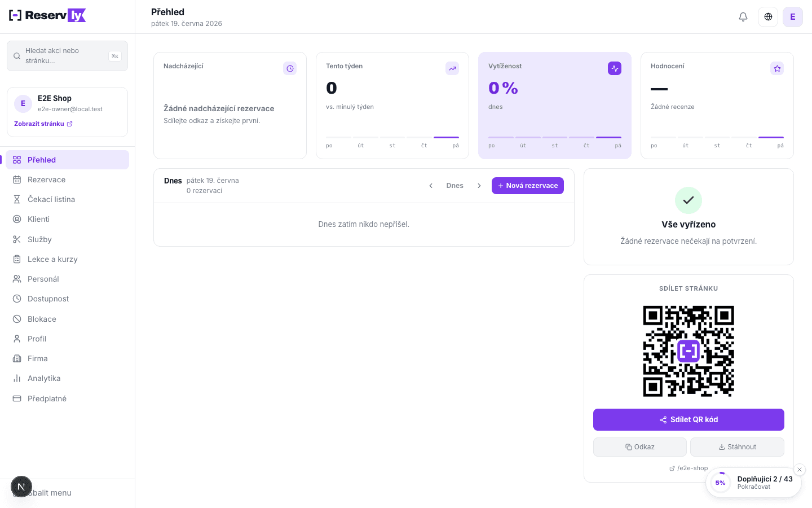Click the Dostupnost clock icon
Image resolution: width=812 pixels, height=508 pixels.
17,299
